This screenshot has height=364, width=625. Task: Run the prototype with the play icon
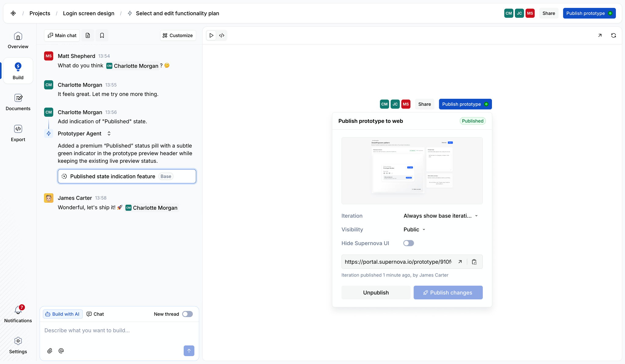click(211, 35)
